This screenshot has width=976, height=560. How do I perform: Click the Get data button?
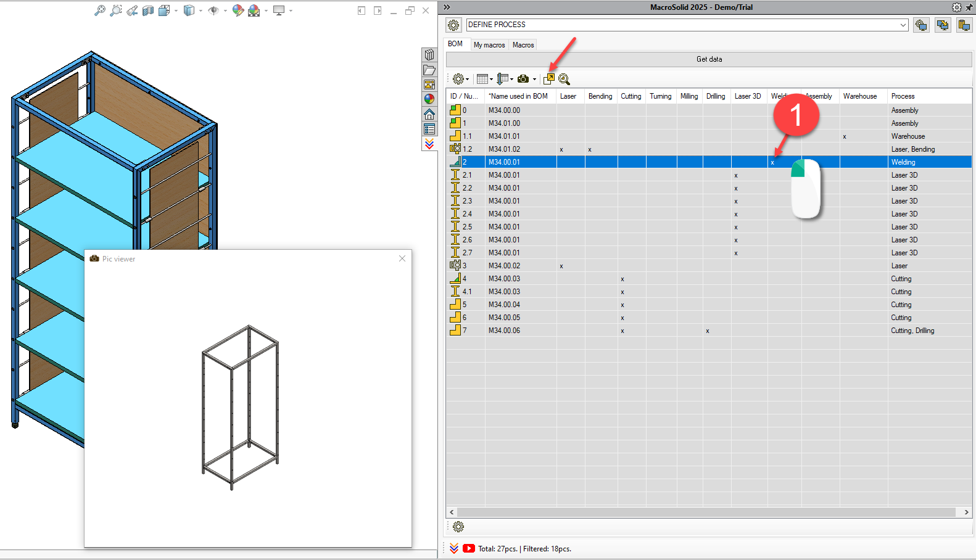pos(709,59)
